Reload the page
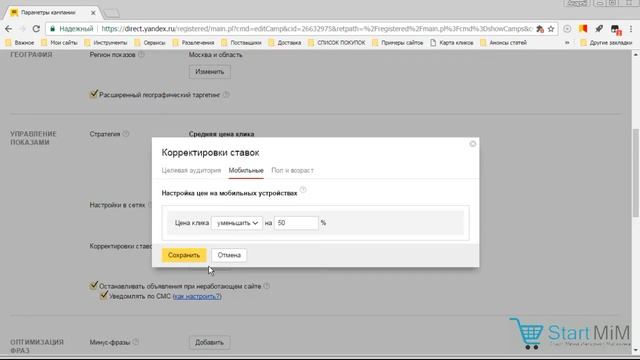Viewport: 640px width, 360px height. pyautogui.click(x=36, y=29)
